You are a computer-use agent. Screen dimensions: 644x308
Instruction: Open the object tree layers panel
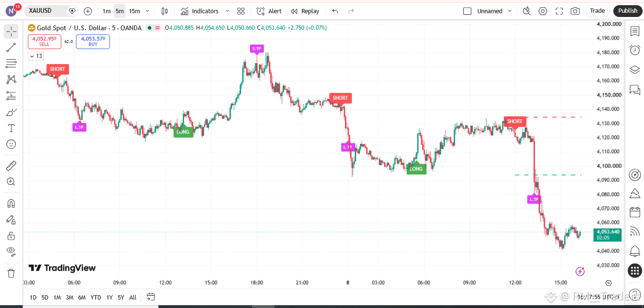(635, 70)
